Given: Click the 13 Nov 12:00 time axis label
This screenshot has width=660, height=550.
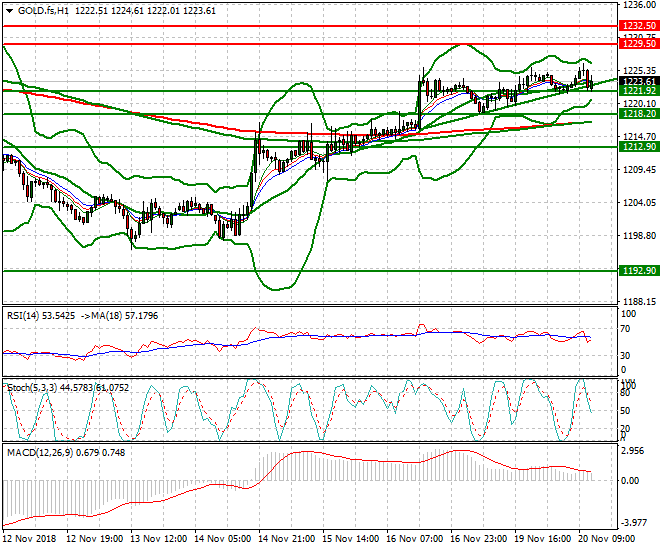Looking at the screenshot, I should [x=159, y=539].
